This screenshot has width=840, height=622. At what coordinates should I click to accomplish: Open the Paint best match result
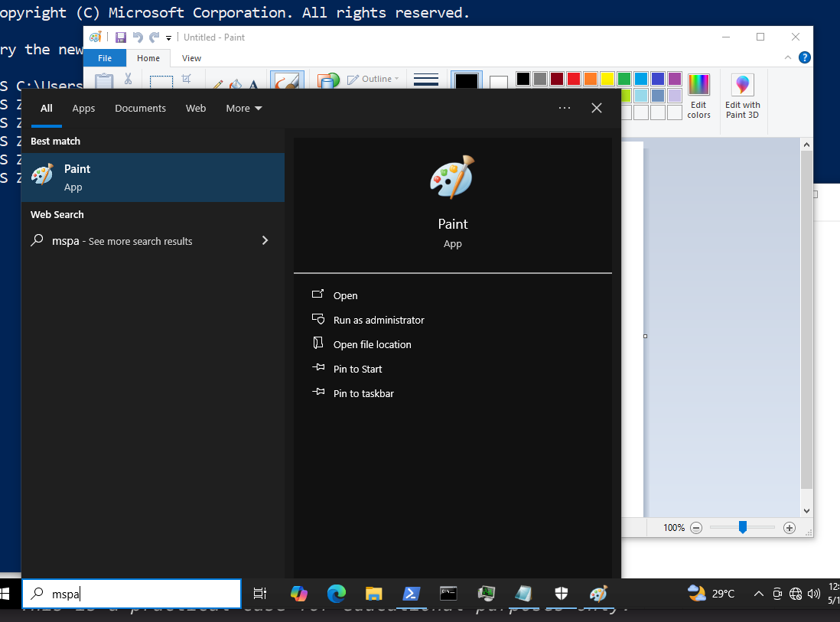tap(153, 177)
